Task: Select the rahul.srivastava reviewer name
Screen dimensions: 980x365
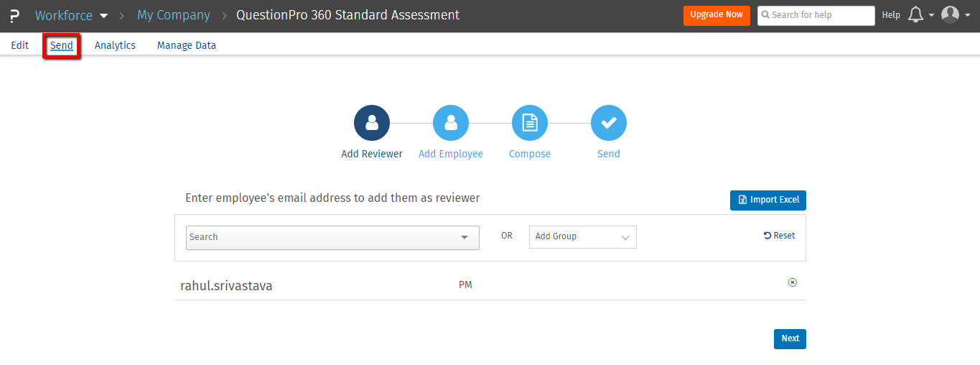Action: [x=226, y=286]
